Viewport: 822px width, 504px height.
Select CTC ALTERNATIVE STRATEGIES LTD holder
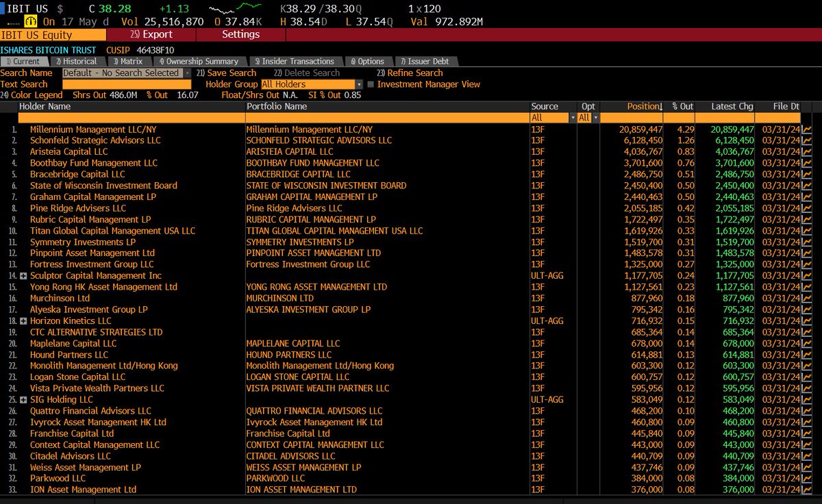97,332
